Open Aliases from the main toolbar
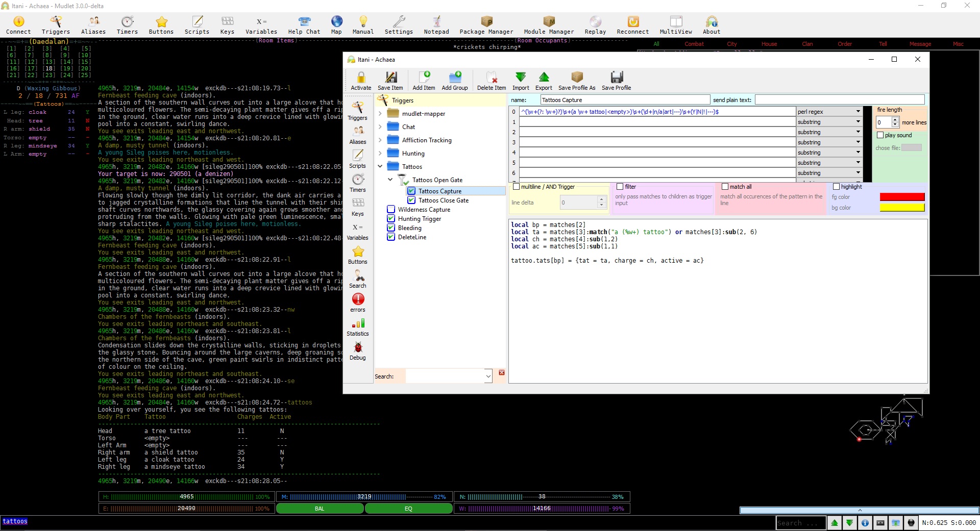The width and height of the screenshot is (980, 531). click(94, 24)
